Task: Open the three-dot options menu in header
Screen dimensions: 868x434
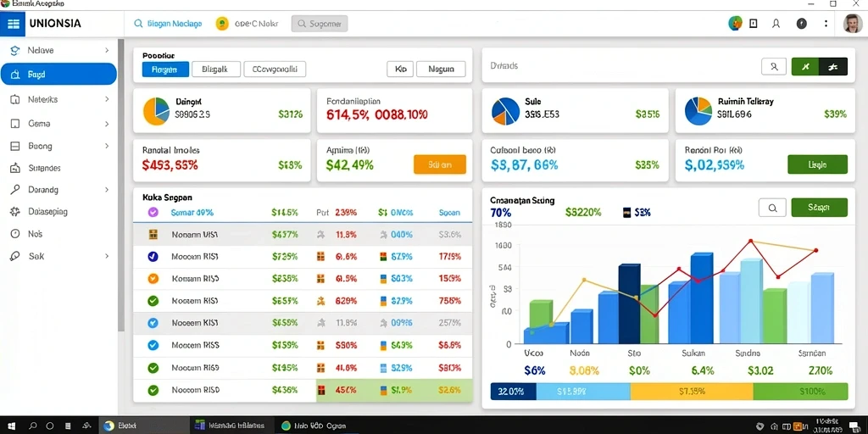Action: [x=826, y=24]
